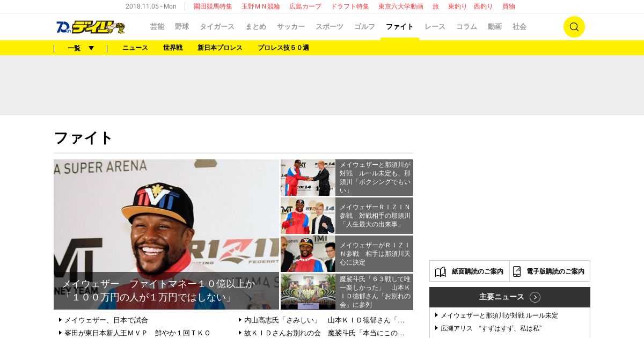Switch to the ゴルフ tab
The width and height of the screenshot is (644, 338).
click(x=365, y=27)
